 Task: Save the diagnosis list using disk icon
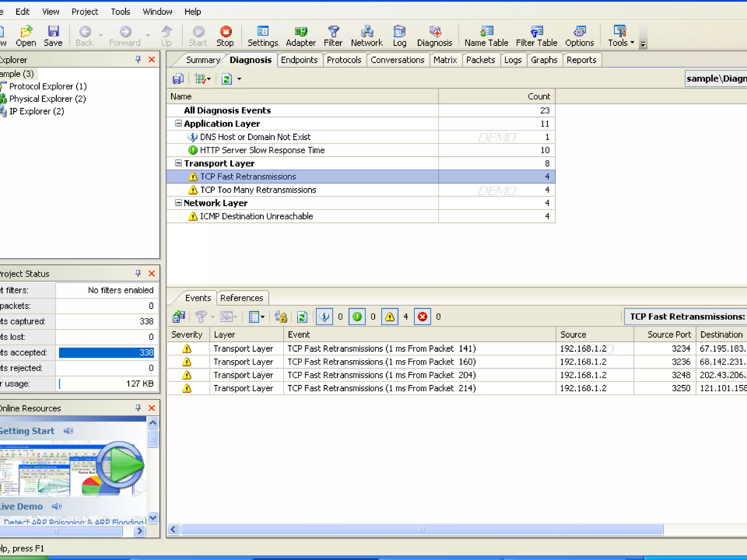click(178, 79)
